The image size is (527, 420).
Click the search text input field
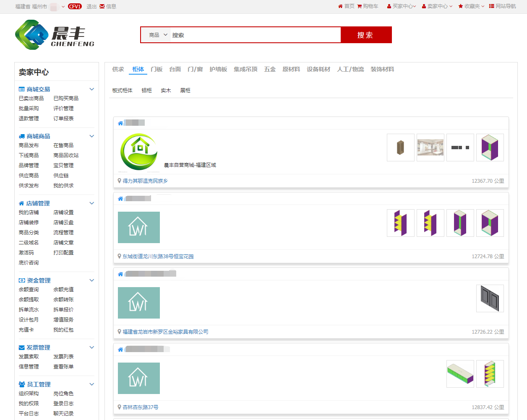point(254,35)
